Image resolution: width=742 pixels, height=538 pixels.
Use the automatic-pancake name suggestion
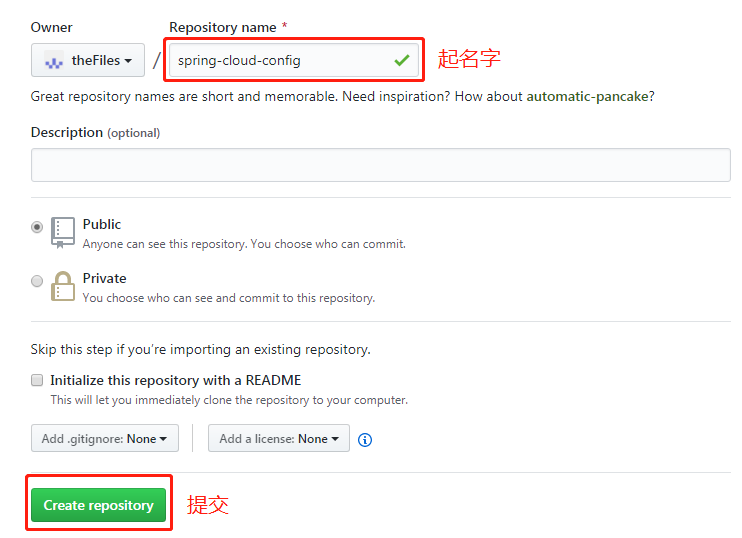[x=587, y=97]
